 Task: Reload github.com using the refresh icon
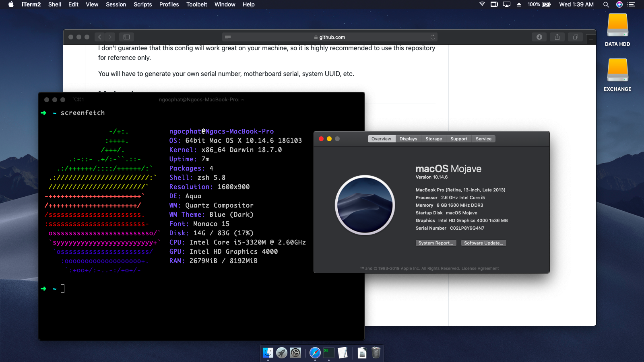coord(433,37)
